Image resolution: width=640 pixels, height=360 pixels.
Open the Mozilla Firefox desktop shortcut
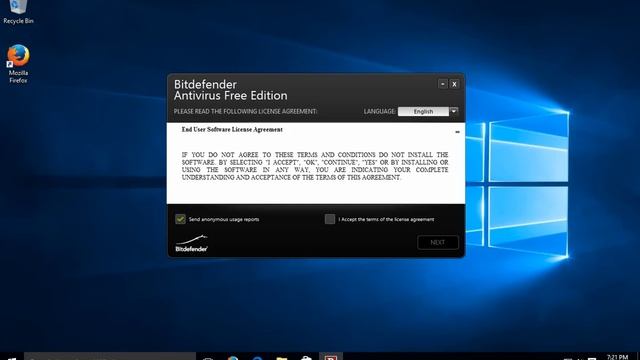(18, 64)
